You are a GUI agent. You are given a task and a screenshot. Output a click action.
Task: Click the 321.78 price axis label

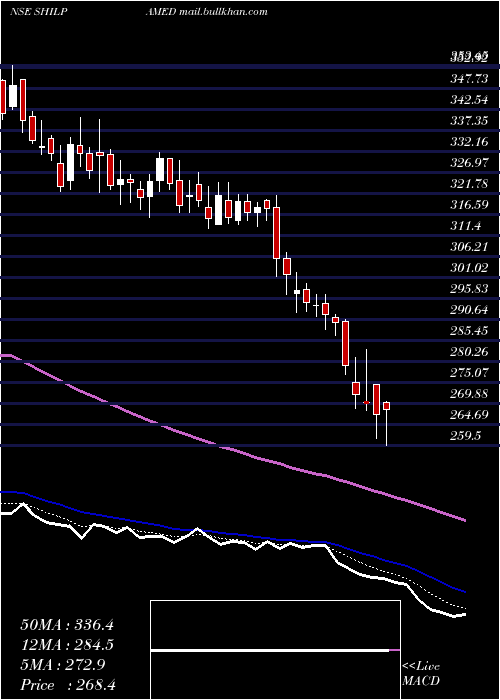tap(469, 184)
